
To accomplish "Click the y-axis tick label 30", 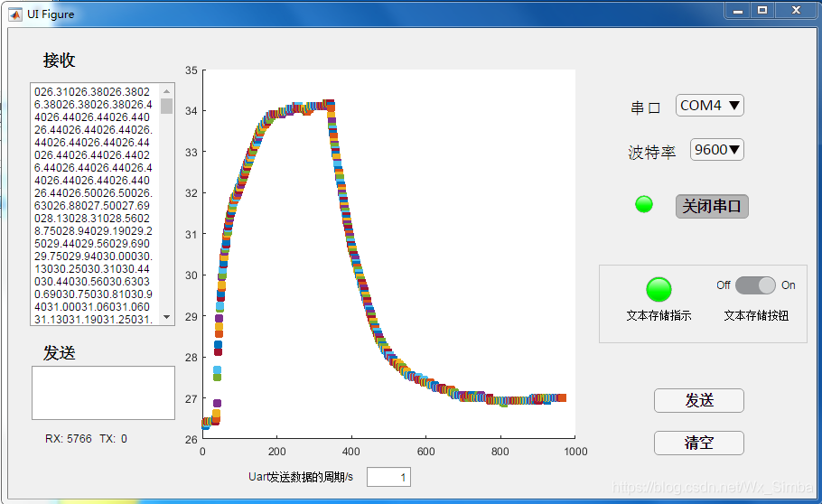I will 191,275.
